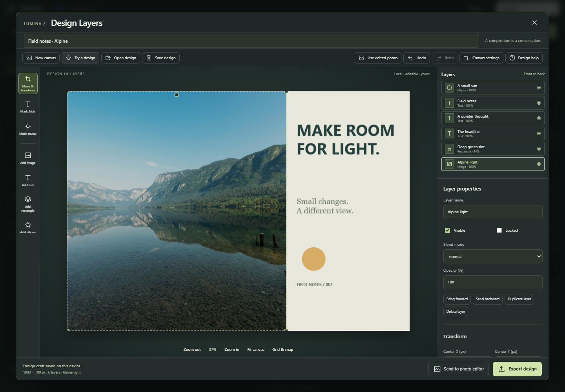Click Zoom out below the canvas

[192, 350]
